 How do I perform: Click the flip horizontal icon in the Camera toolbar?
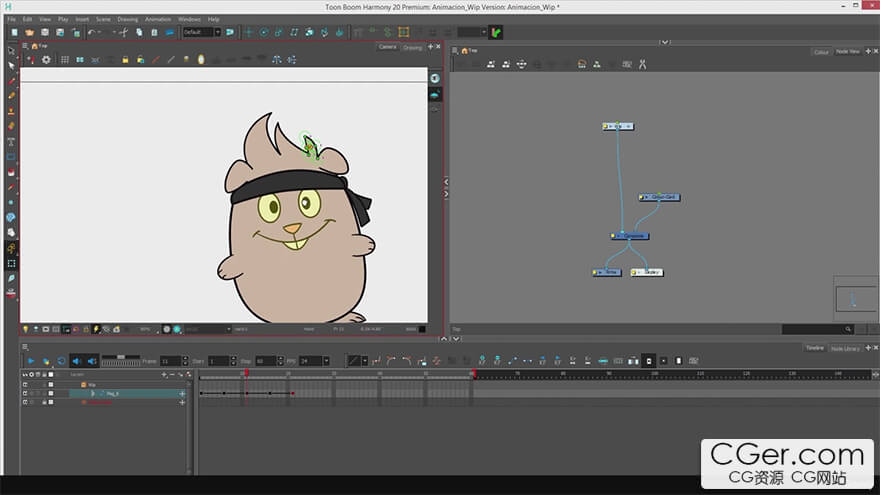(x=277, y=59)
